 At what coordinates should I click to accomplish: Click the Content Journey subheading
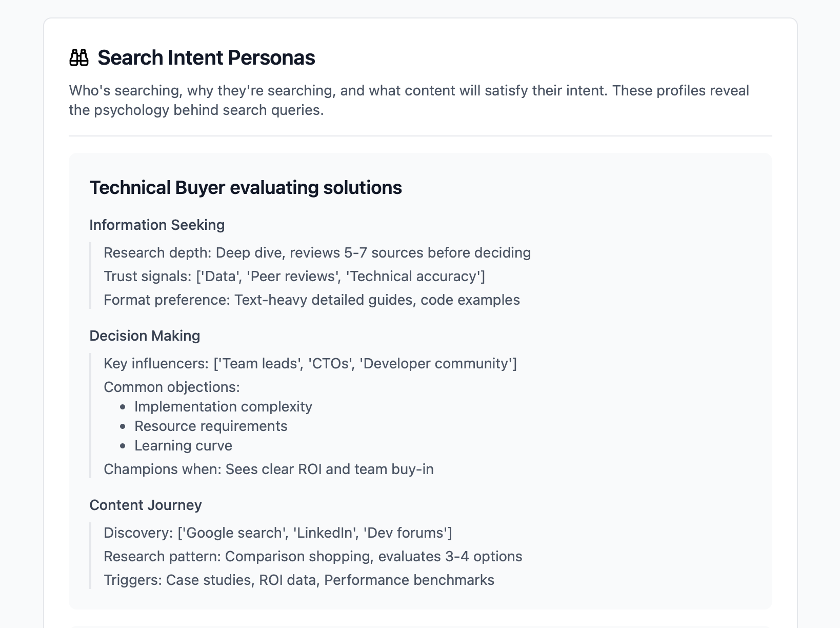tap(146, 505)
